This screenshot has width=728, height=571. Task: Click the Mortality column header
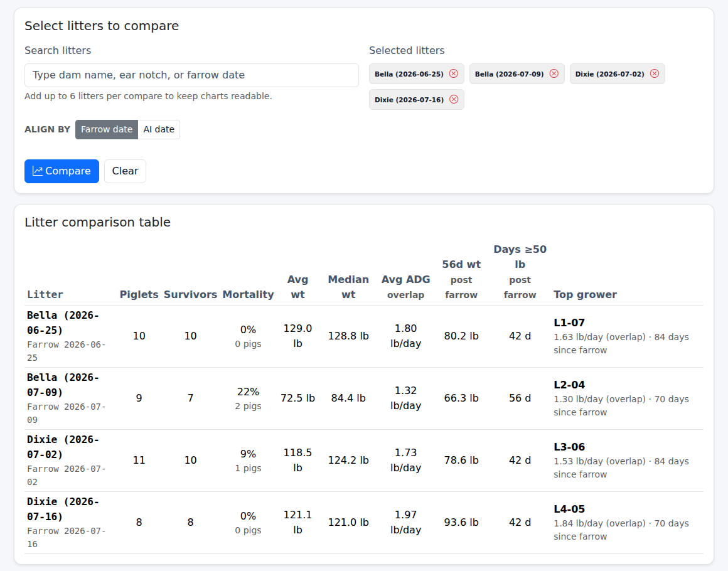click(x=248, y=294)
